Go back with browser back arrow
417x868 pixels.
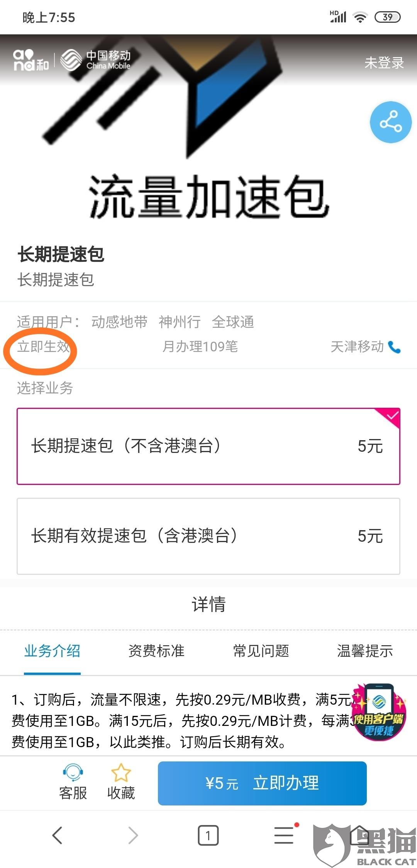(x=57, y=836)
